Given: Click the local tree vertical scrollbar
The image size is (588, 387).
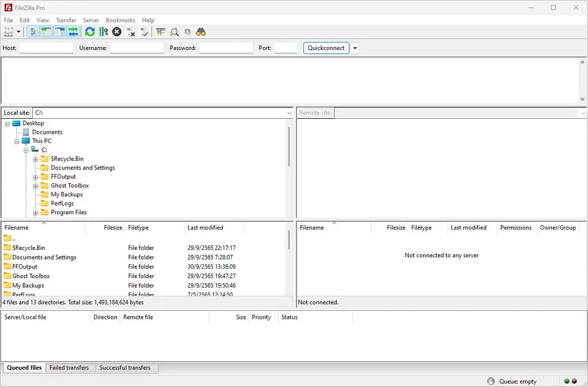Looking at the screenshot, I should (289, 146).
